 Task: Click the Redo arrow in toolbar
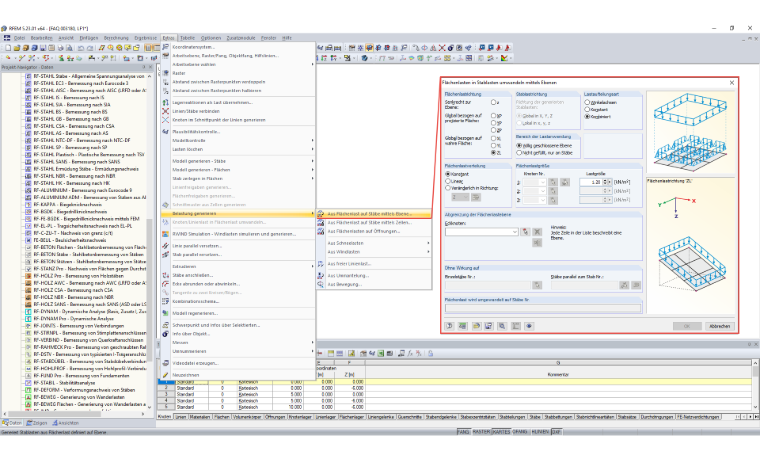point(90,48)
